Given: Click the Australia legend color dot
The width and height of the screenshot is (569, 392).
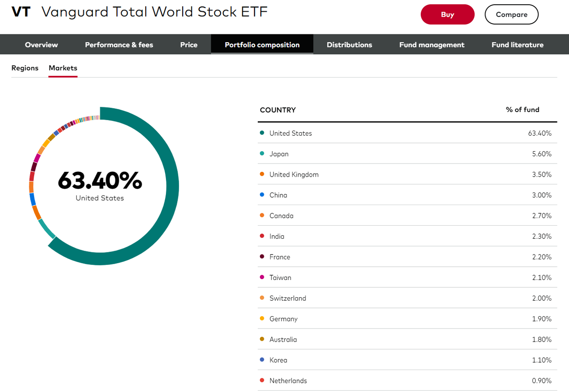Looking at the screenshot, I should pyautogui.click(x=262, y=339).
